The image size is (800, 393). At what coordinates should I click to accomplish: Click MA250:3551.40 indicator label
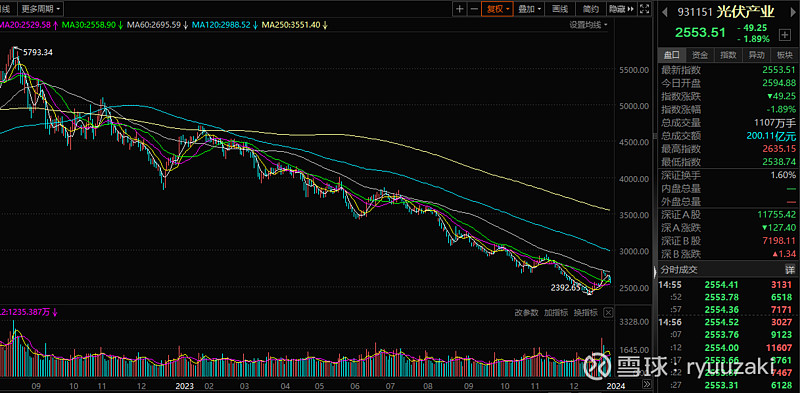[x=291, y=24]
